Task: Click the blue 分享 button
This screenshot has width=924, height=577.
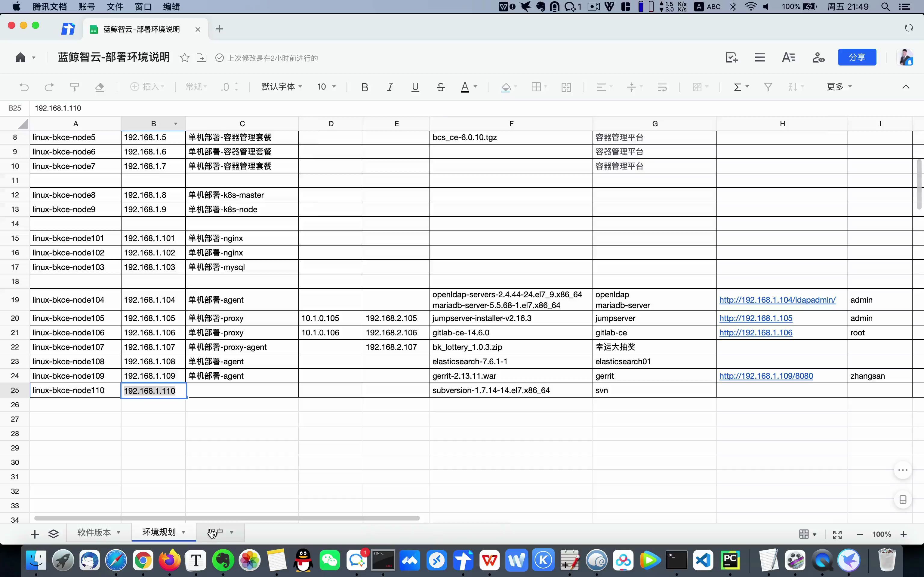Action: (x=857, y=57)
